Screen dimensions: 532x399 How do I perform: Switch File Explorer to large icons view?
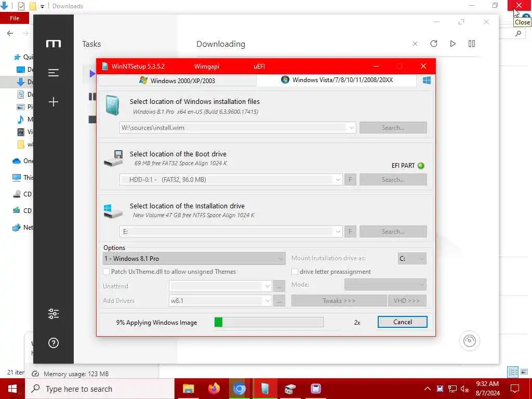(524, 372)
